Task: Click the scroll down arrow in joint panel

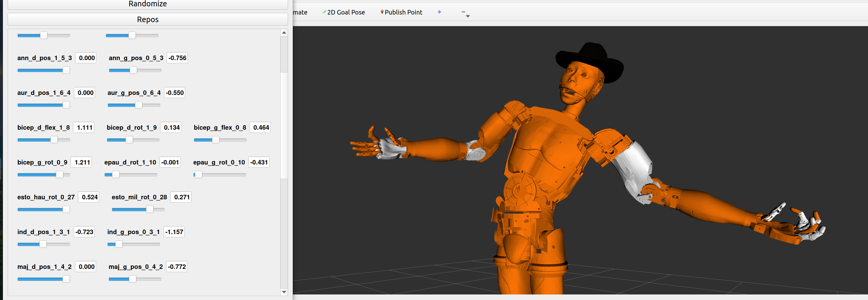Action: pos(284,292)
